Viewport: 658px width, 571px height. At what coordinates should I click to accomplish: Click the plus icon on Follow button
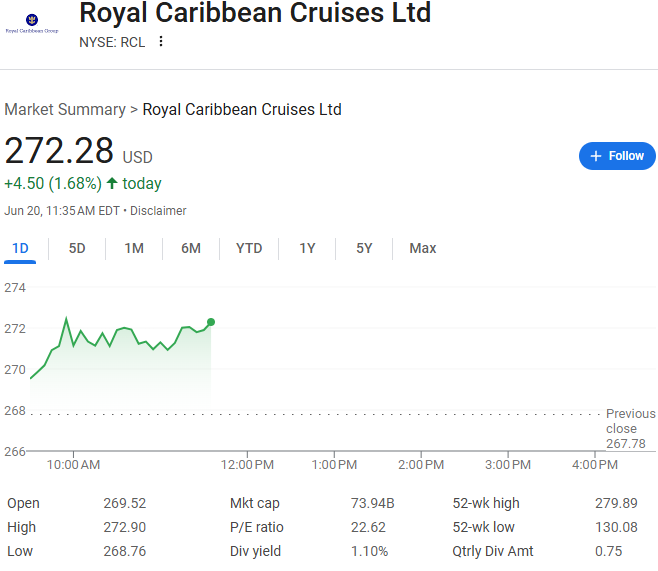pyautogui.click(x=595, y=156)
